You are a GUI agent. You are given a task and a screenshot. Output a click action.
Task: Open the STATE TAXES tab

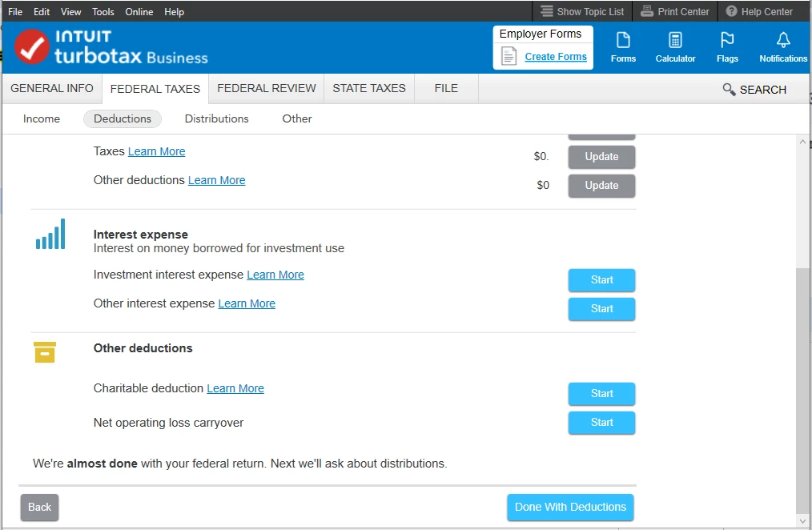368,89
